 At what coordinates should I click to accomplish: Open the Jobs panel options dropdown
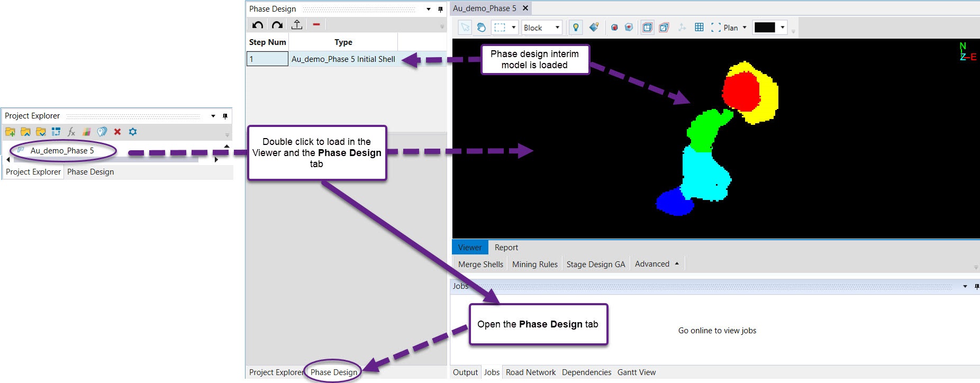965,286
